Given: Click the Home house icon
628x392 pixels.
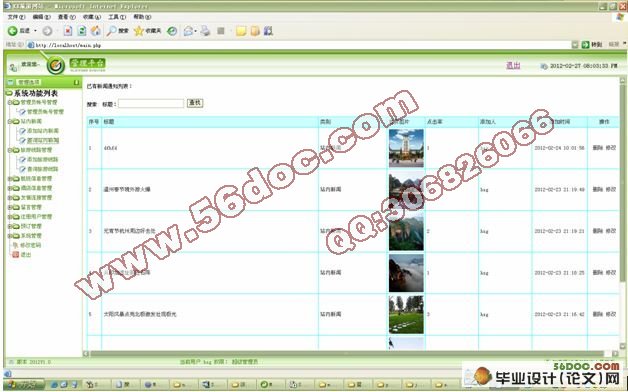Looking at the screenshot, I should [96, 31].
